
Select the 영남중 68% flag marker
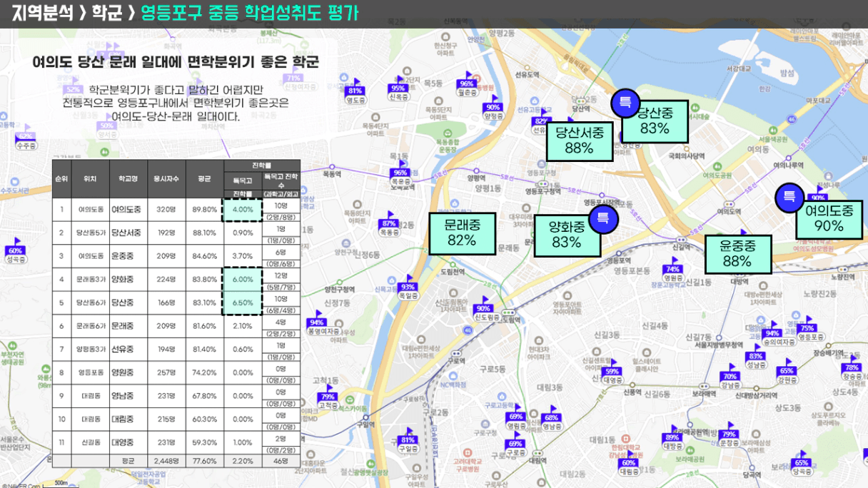[x=552, y=419]
